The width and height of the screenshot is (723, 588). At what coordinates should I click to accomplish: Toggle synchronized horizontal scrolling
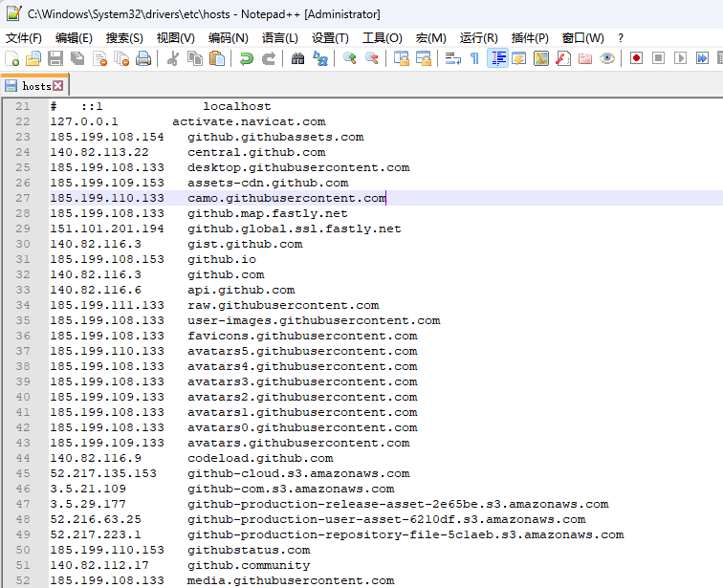coord(424,58)
